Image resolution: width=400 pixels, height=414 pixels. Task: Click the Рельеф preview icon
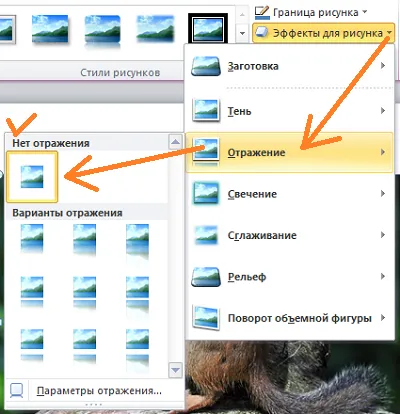tap(206, 277)
